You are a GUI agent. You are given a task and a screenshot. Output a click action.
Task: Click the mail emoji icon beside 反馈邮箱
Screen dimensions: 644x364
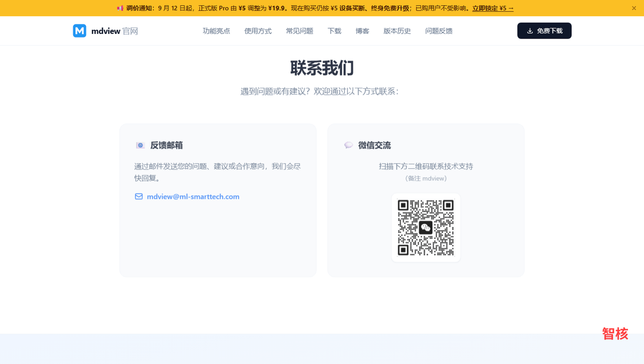point(140,145)
